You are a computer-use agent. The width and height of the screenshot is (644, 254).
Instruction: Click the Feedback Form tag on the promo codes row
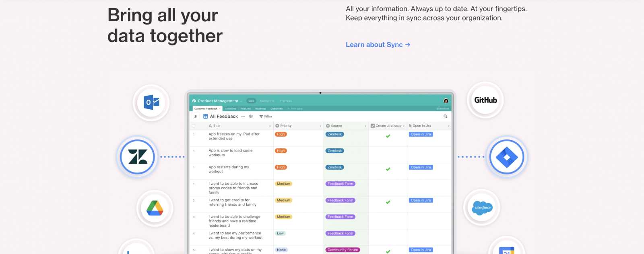coord(340,184)
